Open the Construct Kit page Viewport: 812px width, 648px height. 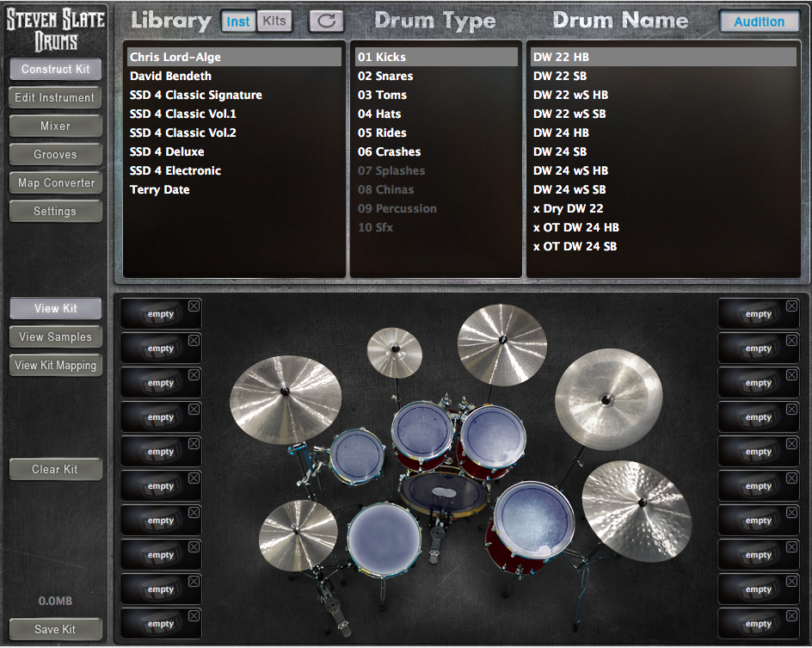[55, 69]
